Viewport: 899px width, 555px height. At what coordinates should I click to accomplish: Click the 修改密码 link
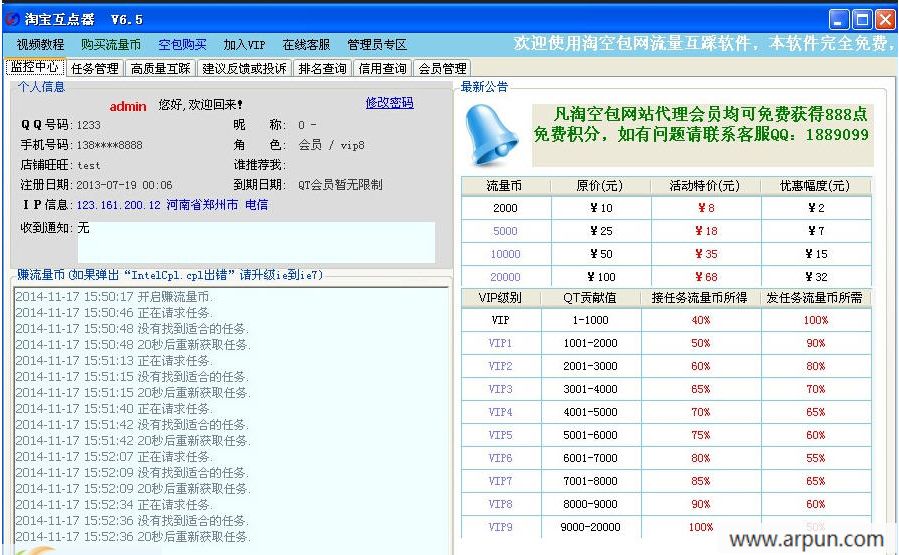tap(389, 103)
